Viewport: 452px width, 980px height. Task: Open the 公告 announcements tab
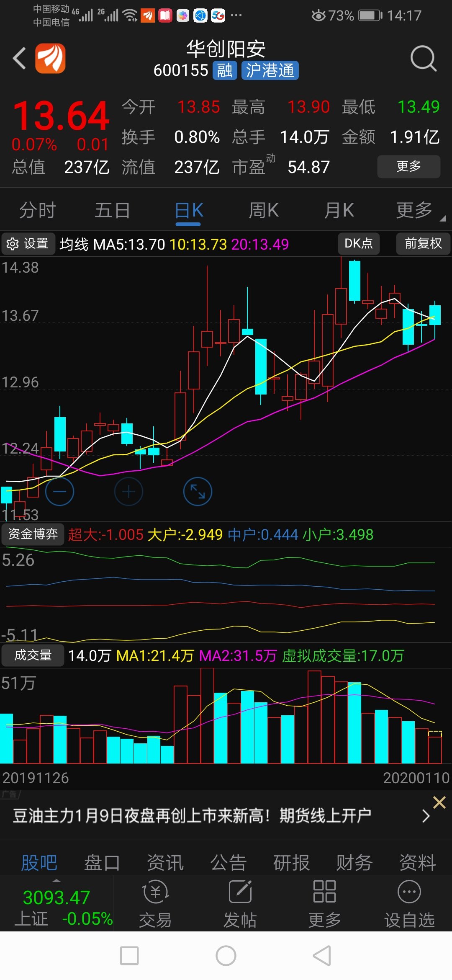coord(229,863)
